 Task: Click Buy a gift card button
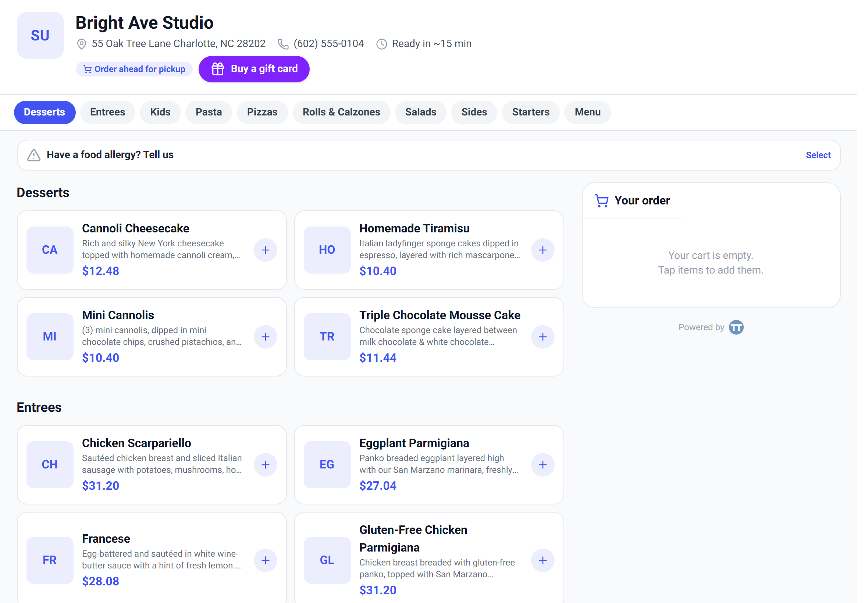[x=254, y=69]
